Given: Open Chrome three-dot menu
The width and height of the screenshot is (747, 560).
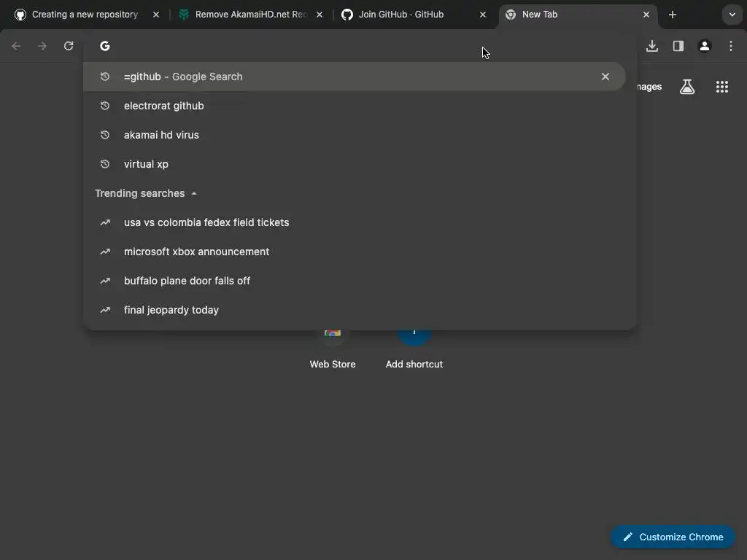Looking at the screenshot, I should [x=730, y=46].
